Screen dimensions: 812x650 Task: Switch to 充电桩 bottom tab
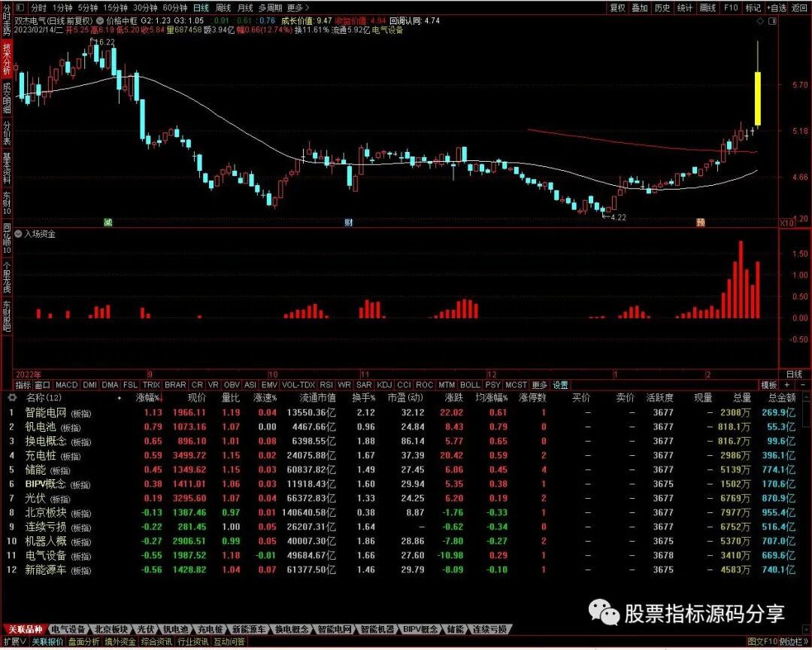211,629
